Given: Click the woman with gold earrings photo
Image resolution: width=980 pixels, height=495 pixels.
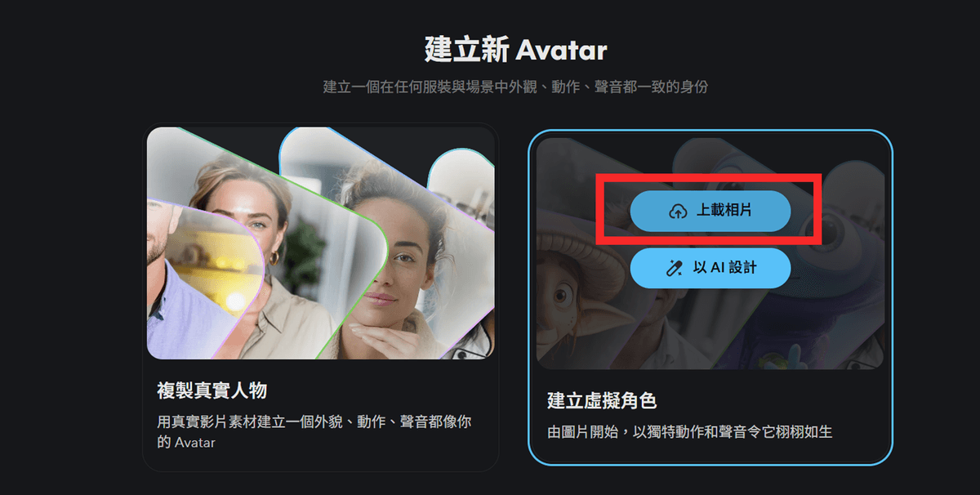Looking at the screenshot, I should click(x=245, y=245).
